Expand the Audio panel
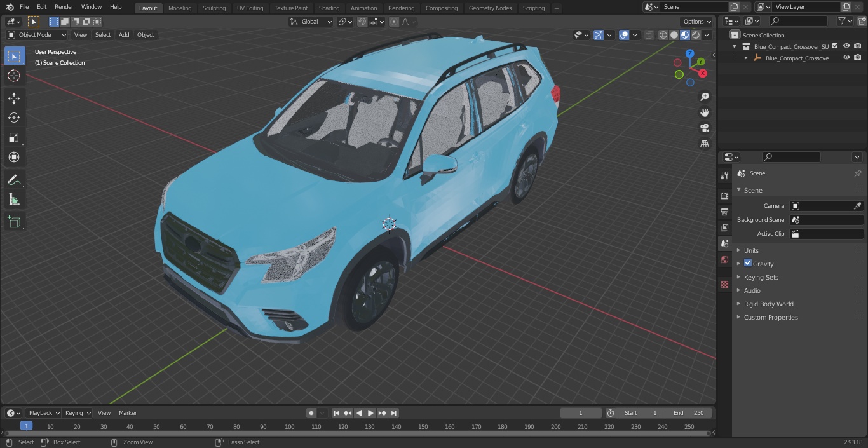The image size is (868, 448). point(752,290)
